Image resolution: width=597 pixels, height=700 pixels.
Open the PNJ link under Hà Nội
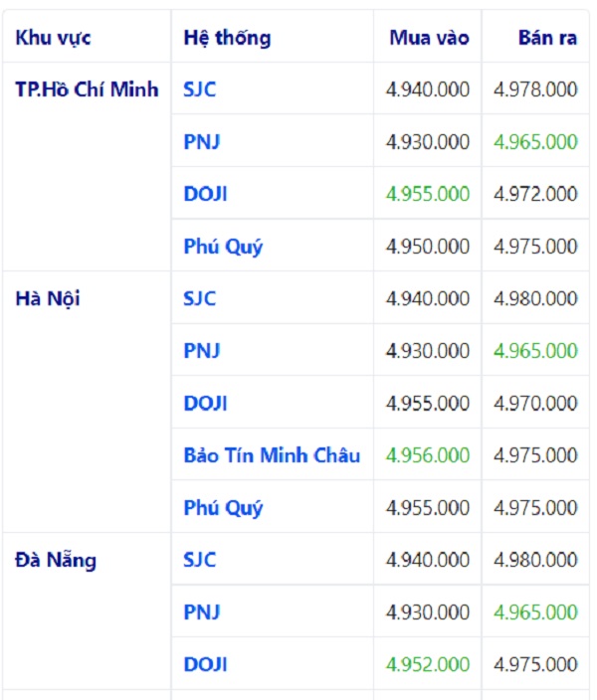[202, 351]
